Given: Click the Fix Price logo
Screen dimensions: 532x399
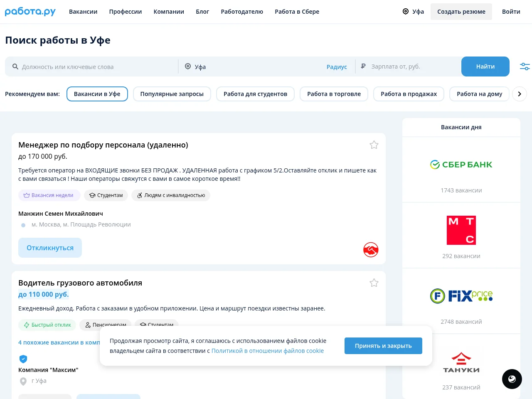Looking at the screenshot, I should click(x=461, y=296).
